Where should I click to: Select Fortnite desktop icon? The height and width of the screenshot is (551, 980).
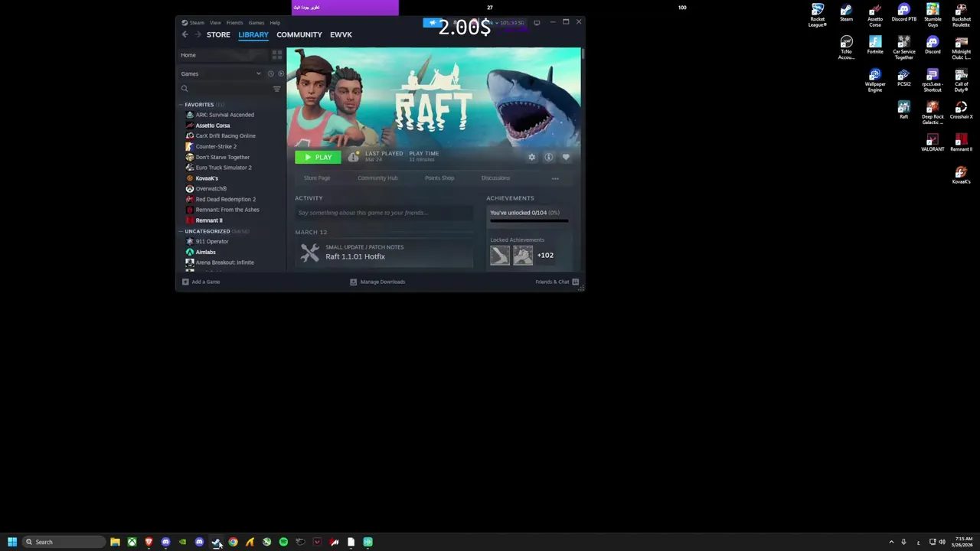tap(875, 44)
